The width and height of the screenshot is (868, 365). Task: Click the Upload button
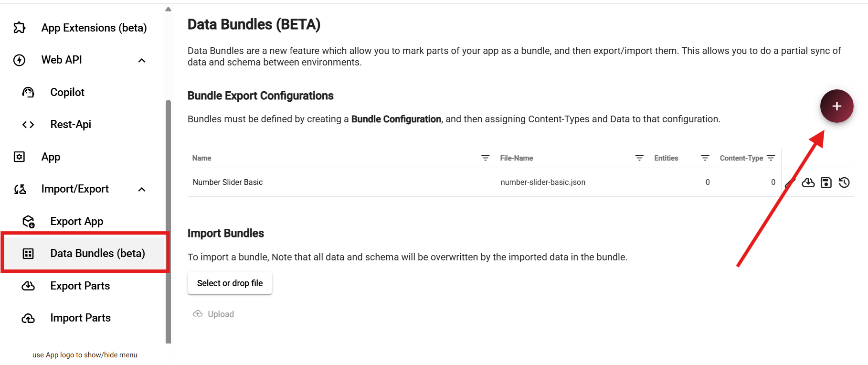[214, 314]
